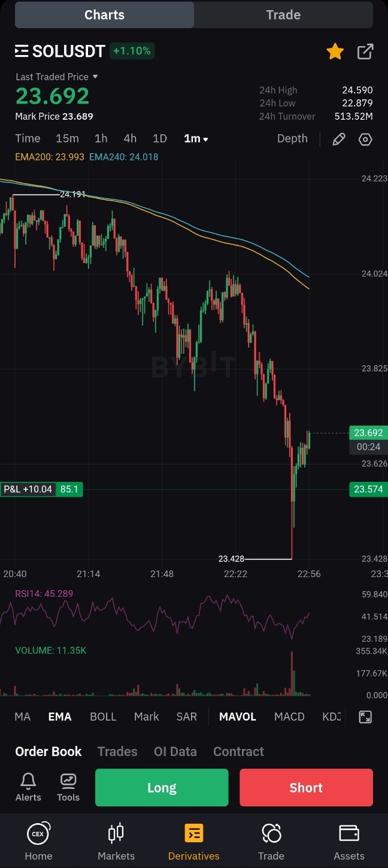Toggle the Mark price indicator
388x868 pixels.
pyautogui.click(x=146, y=717)
